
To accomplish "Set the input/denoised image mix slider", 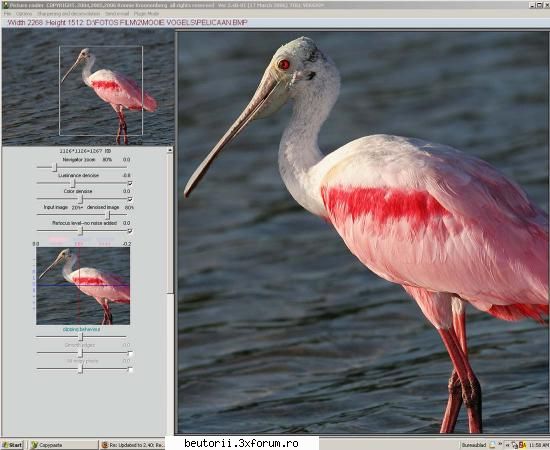I will pos(109,215).
